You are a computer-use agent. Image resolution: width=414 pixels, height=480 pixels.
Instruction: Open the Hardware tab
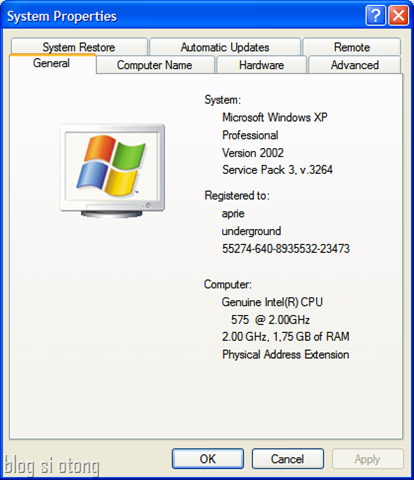261,65
